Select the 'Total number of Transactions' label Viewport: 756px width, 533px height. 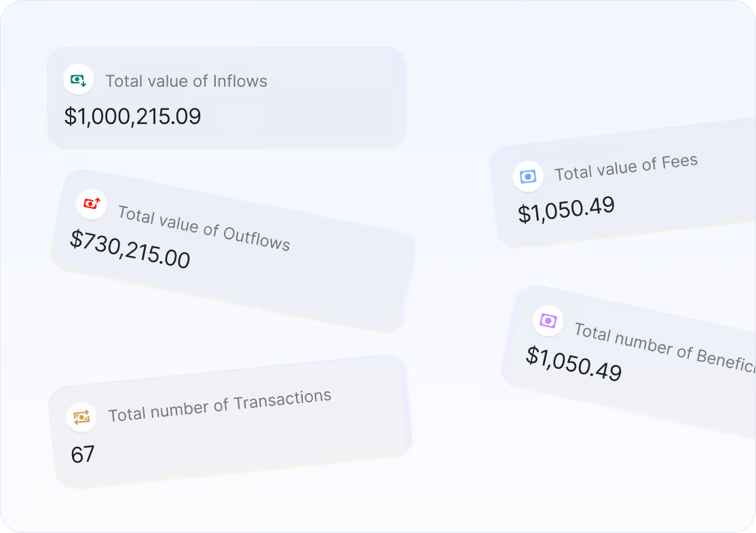(x=219, y=405)
